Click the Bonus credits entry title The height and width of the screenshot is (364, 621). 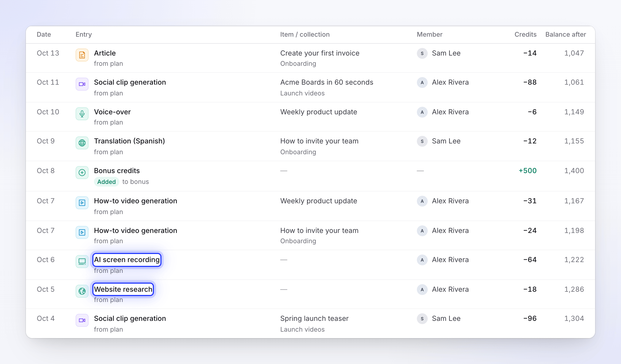(x=117, y=171)
